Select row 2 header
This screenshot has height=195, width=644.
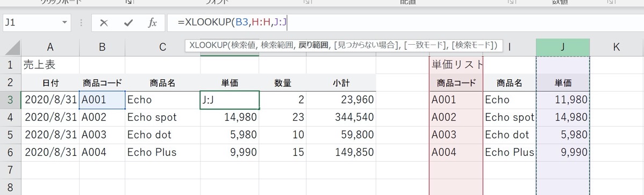(x=11, y=82)
